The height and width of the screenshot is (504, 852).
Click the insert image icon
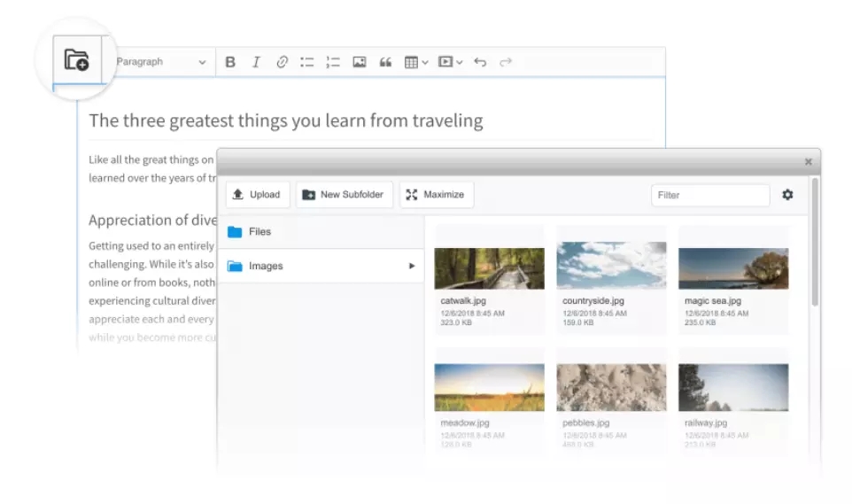coord(359,62)
